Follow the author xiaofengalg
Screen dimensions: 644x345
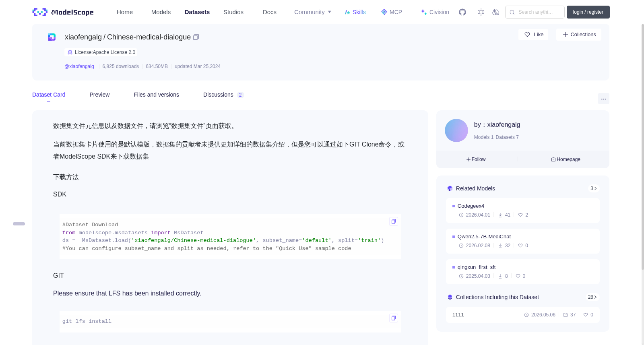click(x=476, y=159)
